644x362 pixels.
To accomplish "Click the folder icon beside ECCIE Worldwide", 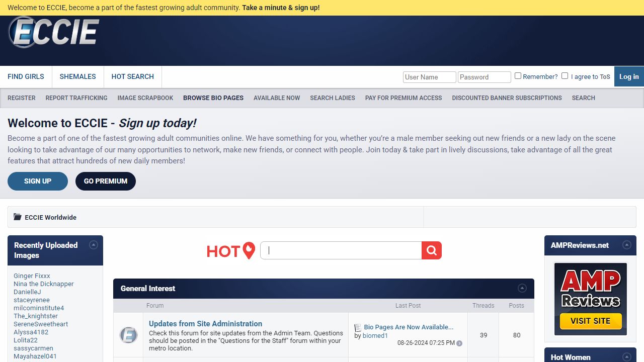I will [18, 217].
